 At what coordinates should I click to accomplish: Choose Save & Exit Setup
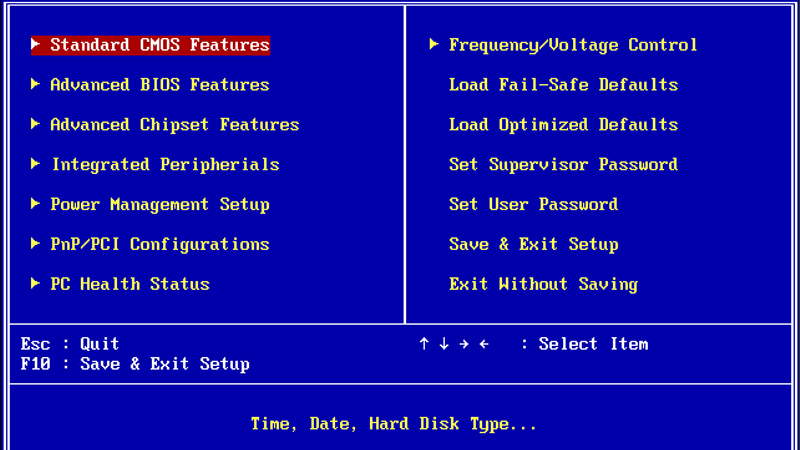pyautogui.click(x=533, y=244)
